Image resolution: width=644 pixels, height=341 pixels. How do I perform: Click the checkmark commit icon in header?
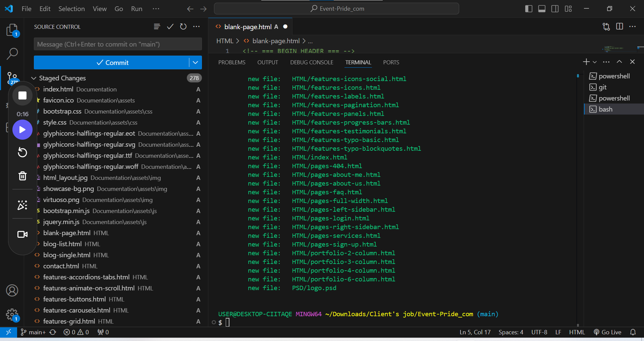170,26
